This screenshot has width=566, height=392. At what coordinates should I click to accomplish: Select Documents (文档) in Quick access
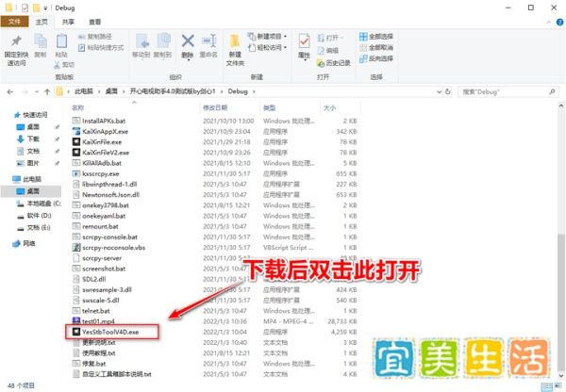[x=29, y=151]
